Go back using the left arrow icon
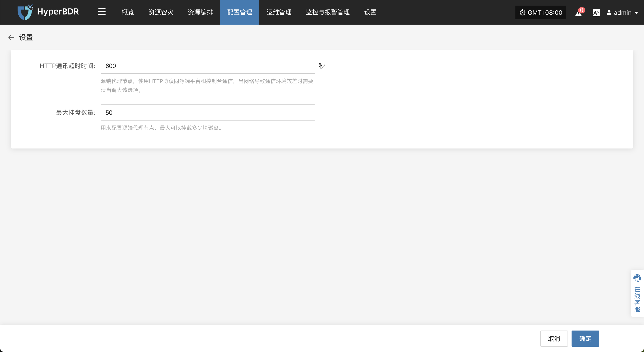 click(x=11, y=38)
